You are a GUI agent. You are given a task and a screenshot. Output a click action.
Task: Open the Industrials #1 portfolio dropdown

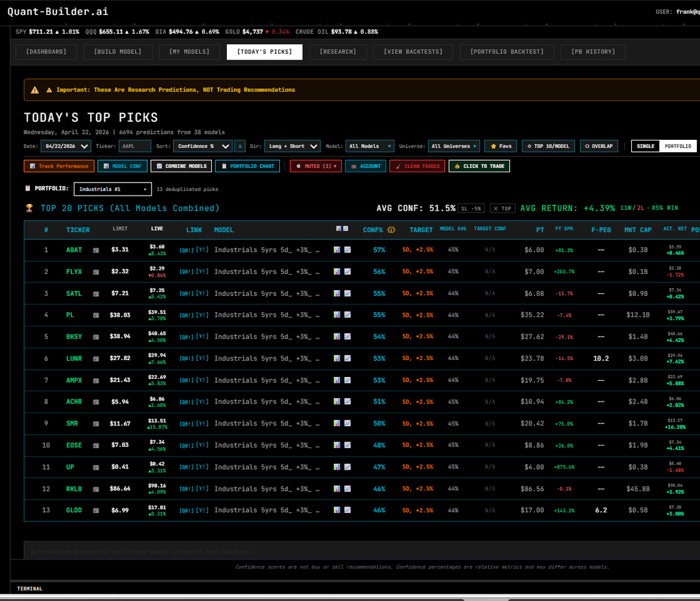(113, 189)
